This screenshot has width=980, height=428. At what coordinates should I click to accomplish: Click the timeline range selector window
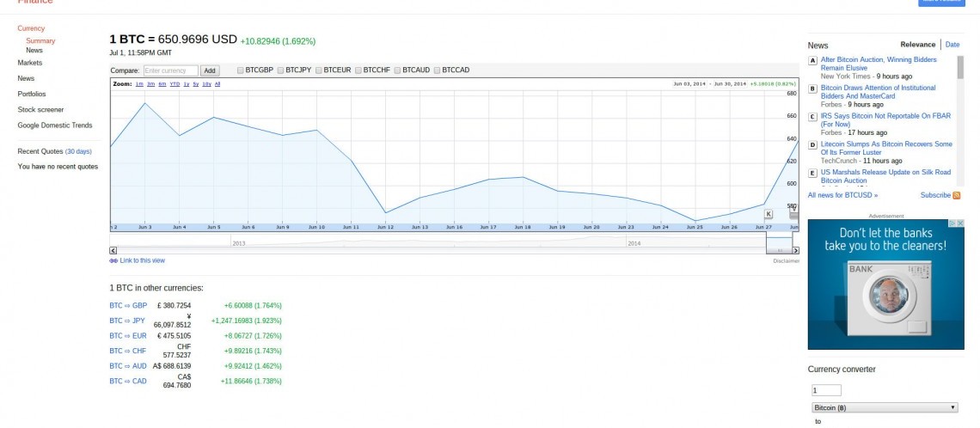(779, 242)
